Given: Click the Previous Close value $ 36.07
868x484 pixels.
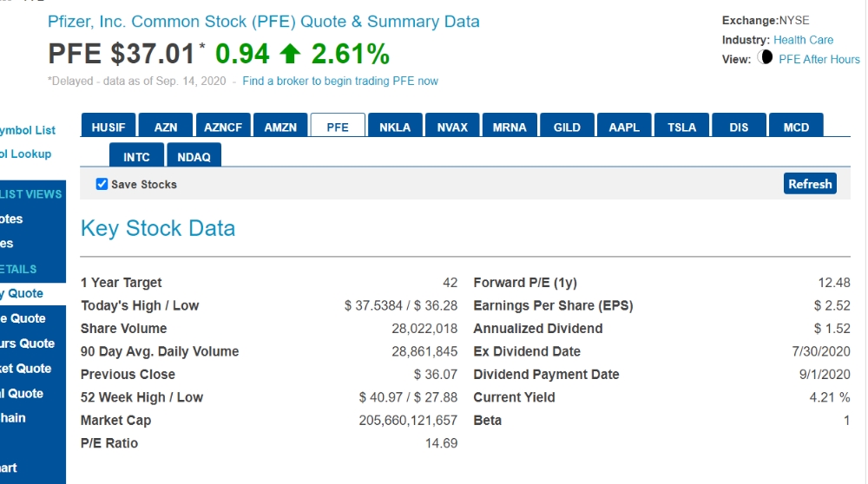Looking at the screenshot, I should (436, 375).
